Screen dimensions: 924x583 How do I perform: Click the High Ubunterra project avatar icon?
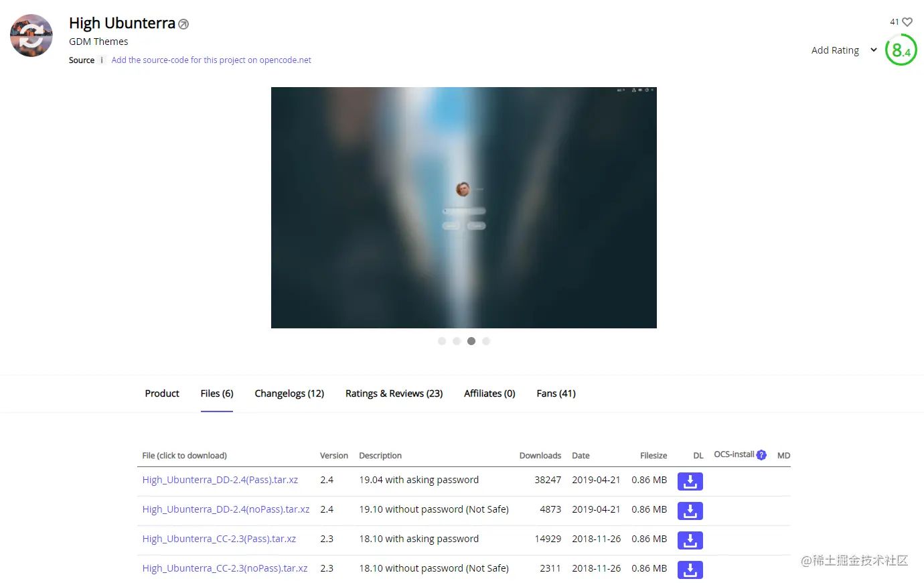pos(31,36)
